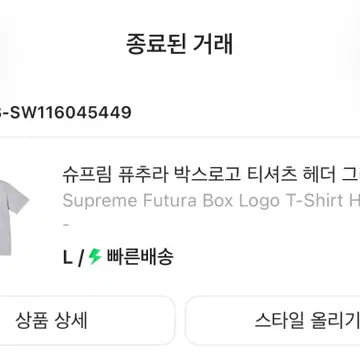Screen dimensions: 360x360
Task: Click the 빠른배송 delivery label
Action: [x=140, y=257]
